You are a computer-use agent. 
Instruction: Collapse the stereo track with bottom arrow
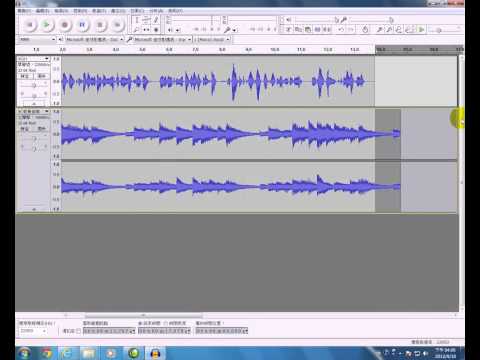(x=33, y=209)
